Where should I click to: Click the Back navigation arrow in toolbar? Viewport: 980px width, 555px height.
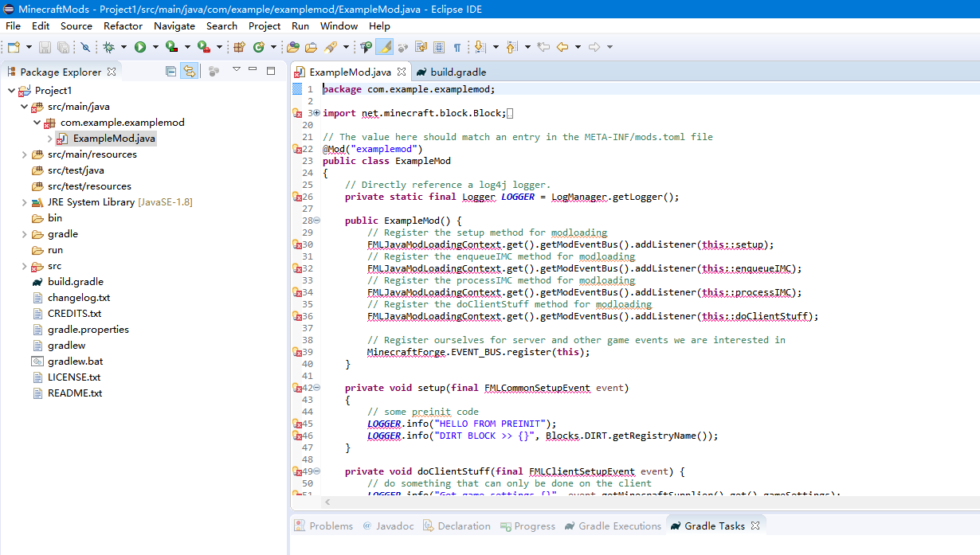(563, 48)
